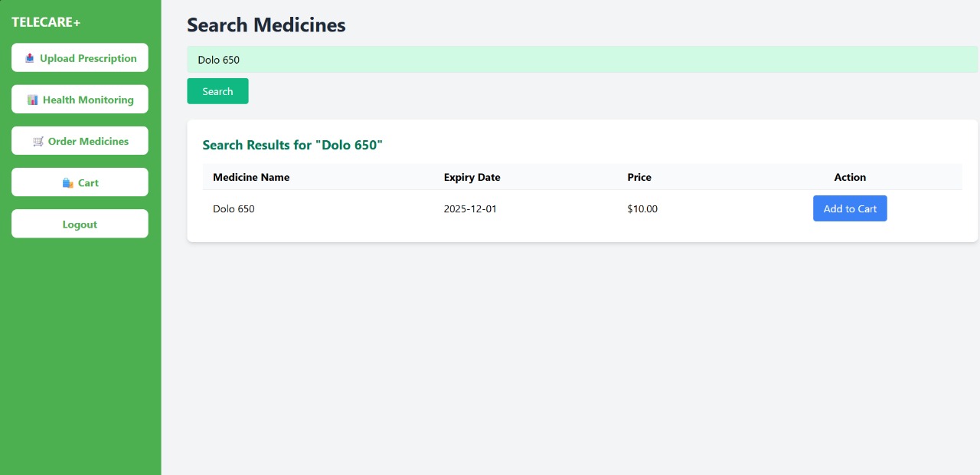Open the Cart text label in sidebar
The height and width of the screenshot is (475, 980).
coord(88,183)
